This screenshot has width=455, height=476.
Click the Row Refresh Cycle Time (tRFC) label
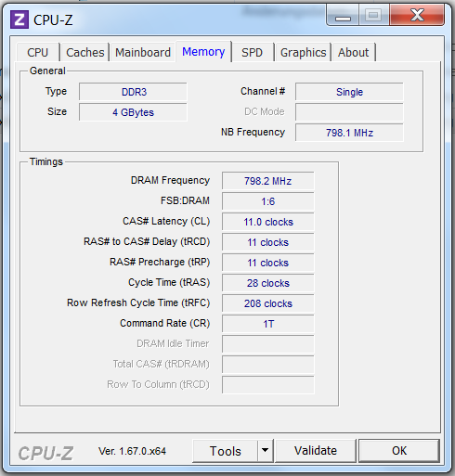point(138,302)
